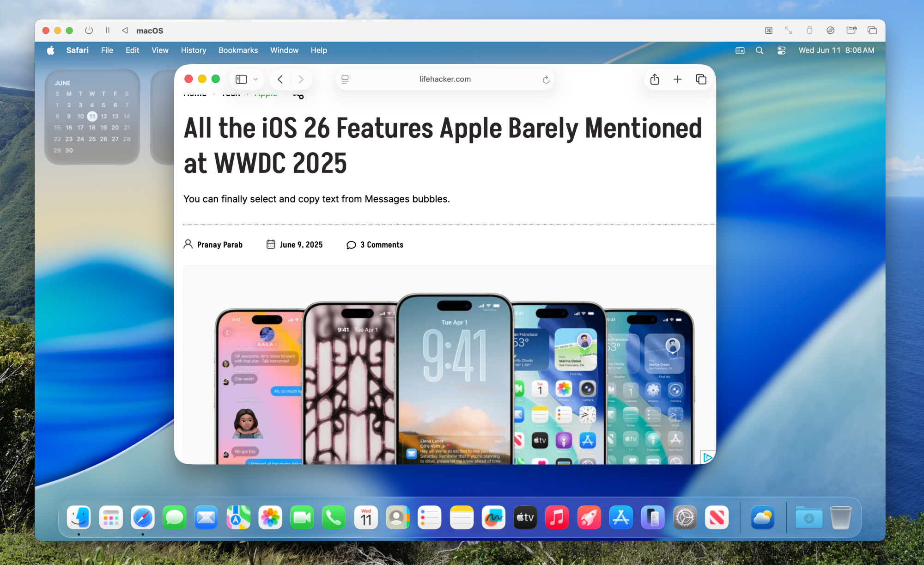
Task: Select June 11 in the calendar widget
Action: click(x=92, y=116)
